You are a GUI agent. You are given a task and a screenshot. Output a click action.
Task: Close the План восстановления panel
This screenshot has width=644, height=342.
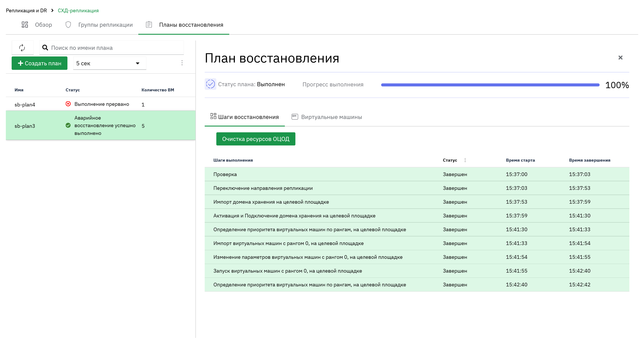[620, 58]
